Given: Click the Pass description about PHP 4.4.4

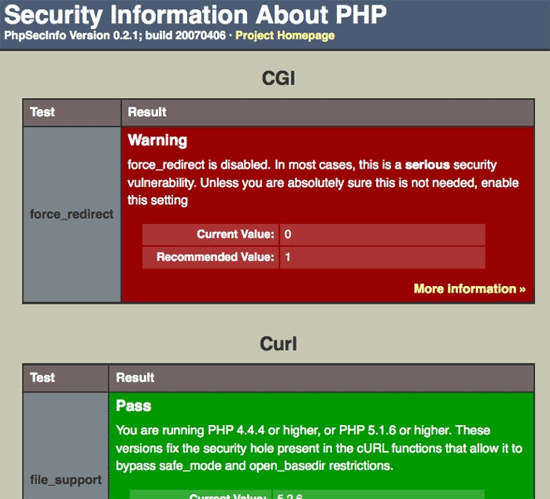Looking at the screenshot, I should point(319,448).
